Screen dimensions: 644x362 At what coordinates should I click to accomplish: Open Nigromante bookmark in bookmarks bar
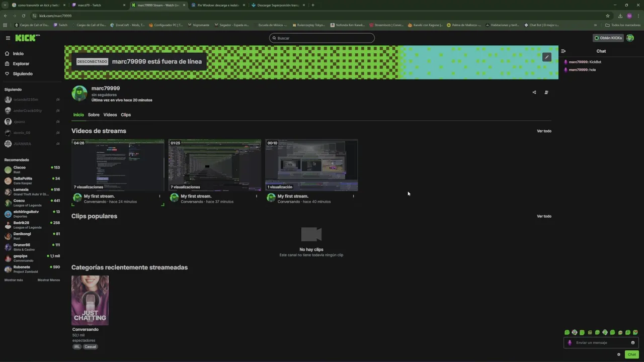tap(198, 25)
